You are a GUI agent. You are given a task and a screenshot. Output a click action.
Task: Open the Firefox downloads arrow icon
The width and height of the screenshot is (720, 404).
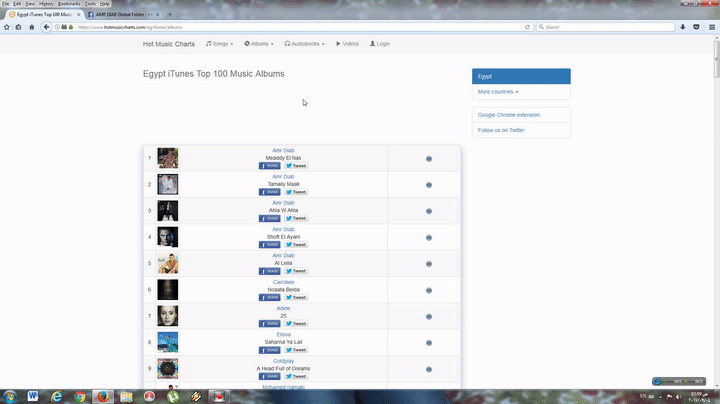click(x=683, y=27)
